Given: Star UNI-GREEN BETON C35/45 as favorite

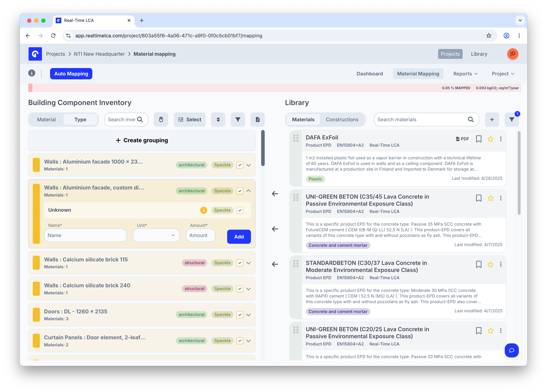Looking at the screenshot, I should pyautogui.click(x=490, y=198).
